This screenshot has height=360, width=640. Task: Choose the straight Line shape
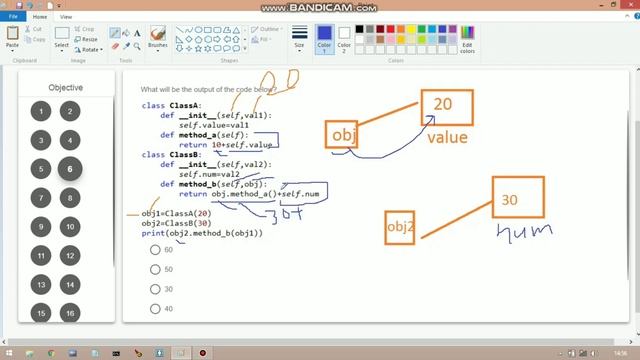[179, 30]
